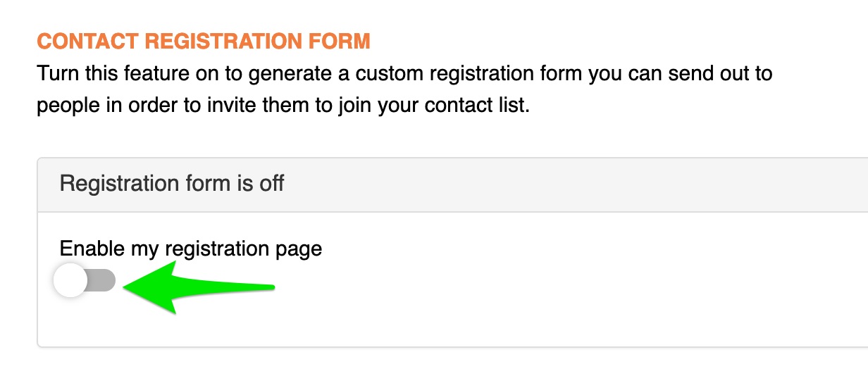This screenshot has width=868, height=376.
Task: Click the "Enable my registration page" label
Action: coord(190,249)
